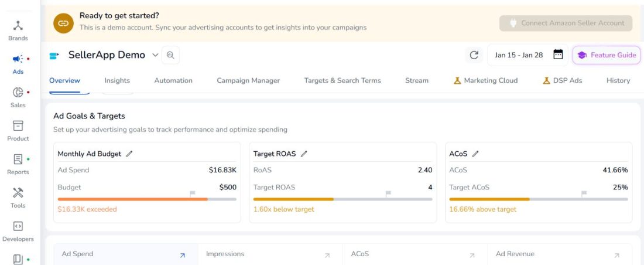The width and height of the screenshot is (644, 265).
Task: Open the Sales chart icon
Action: pyautogui.click(x=18, y=92)
